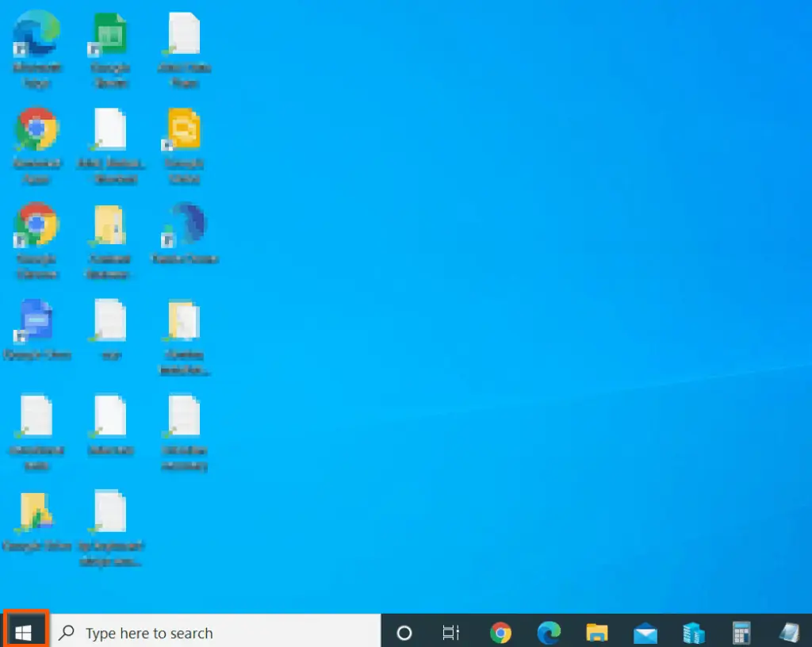Open Cortana from the taskbar circle icon
The height and width of the screenshot is (647, 812).
[404, 633]
